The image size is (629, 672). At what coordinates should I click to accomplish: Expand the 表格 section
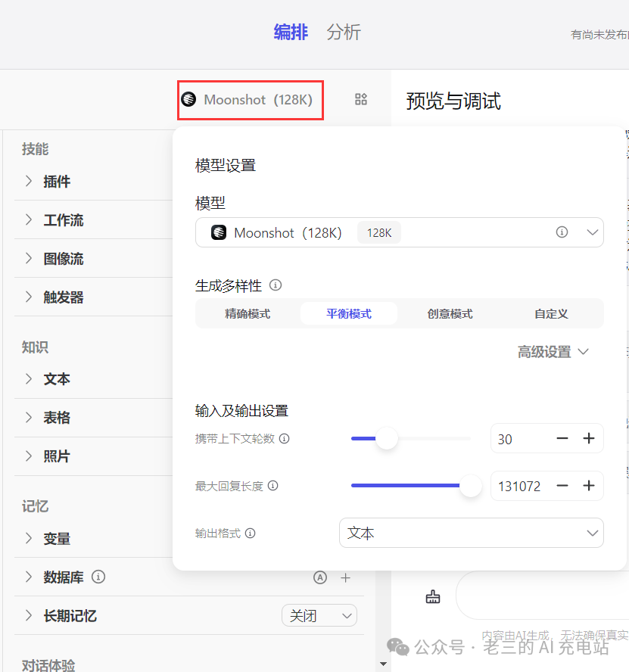point(29,418)
